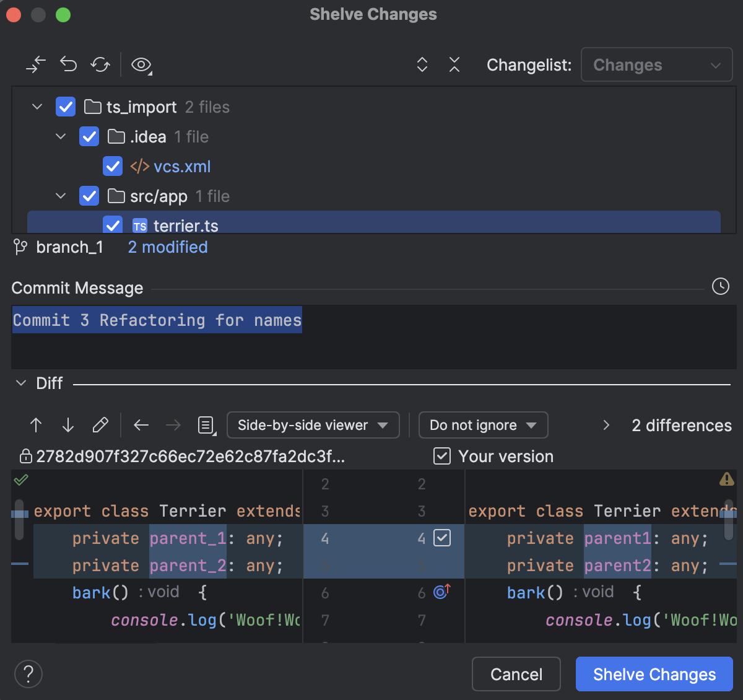Viewport: 743px width, 700px height.
Task: Uncheck the terrier.ts file checkbox
Action: pos(112,225)
